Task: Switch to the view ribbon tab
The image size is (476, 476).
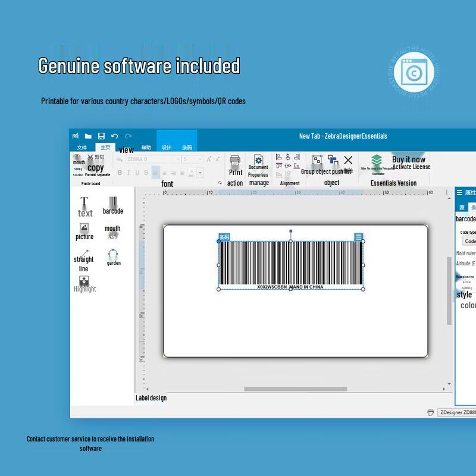Action: 126,150
